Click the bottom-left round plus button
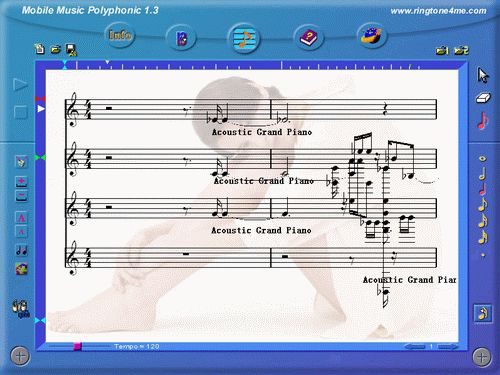 20,356
